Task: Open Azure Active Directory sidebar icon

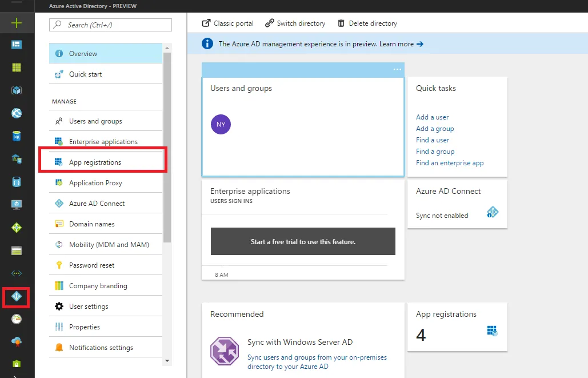Action: coord(17,297)
